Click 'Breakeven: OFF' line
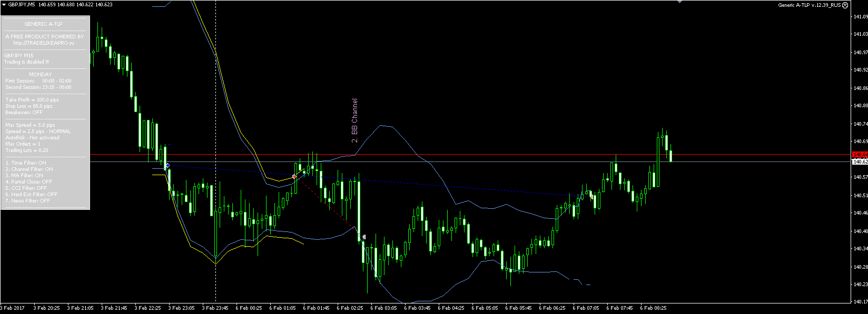This screenshot has height=314, width=868. click(24, 112)
